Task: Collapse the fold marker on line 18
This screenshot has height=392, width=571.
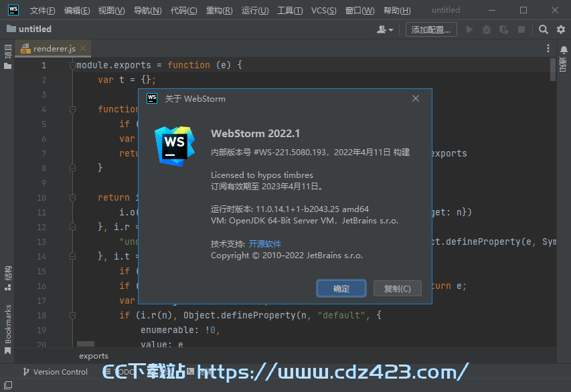Action: (x=72, y=315)
